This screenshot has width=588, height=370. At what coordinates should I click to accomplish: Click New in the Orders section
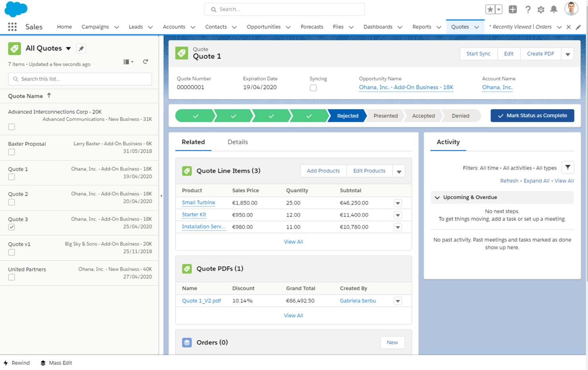pos(392,343)
